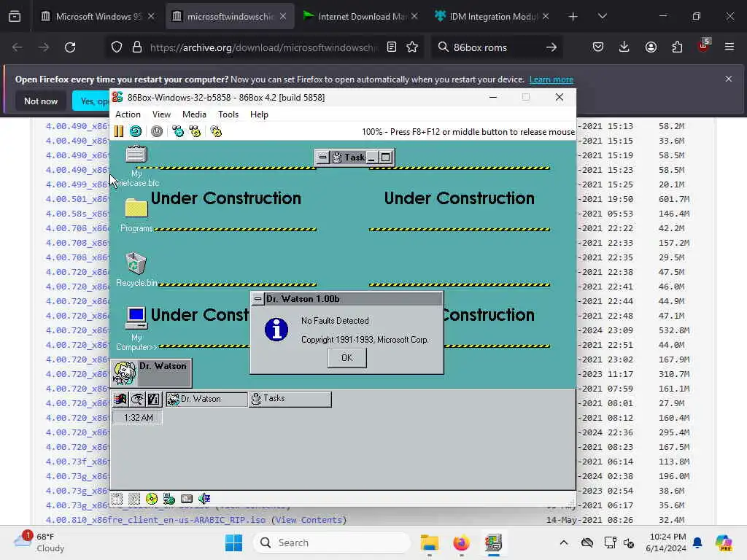The image size is (747, 560).
Task: Show hidden icons chevron in Windows tray
Action: point(564,542)
